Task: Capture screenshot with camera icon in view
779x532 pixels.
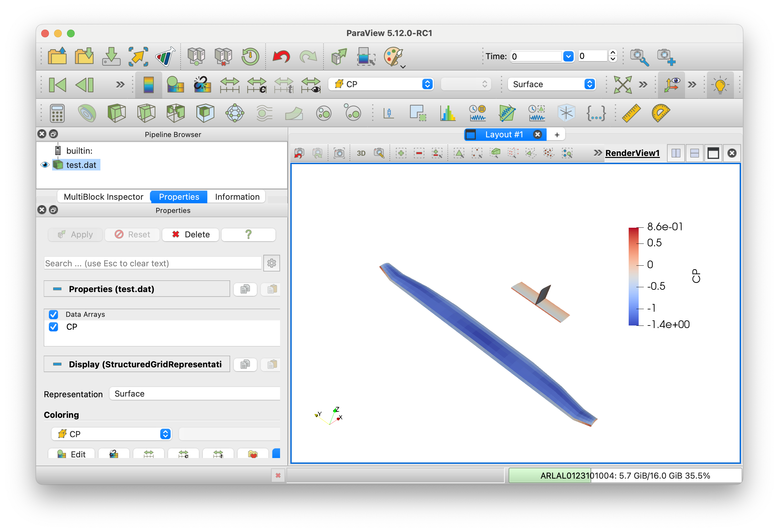Action: [339, 153]
